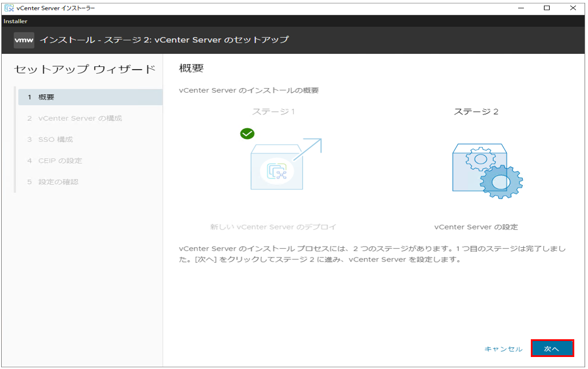Open the Installer menu
This screenshot has height=369, width=588.
pos(15,21)
